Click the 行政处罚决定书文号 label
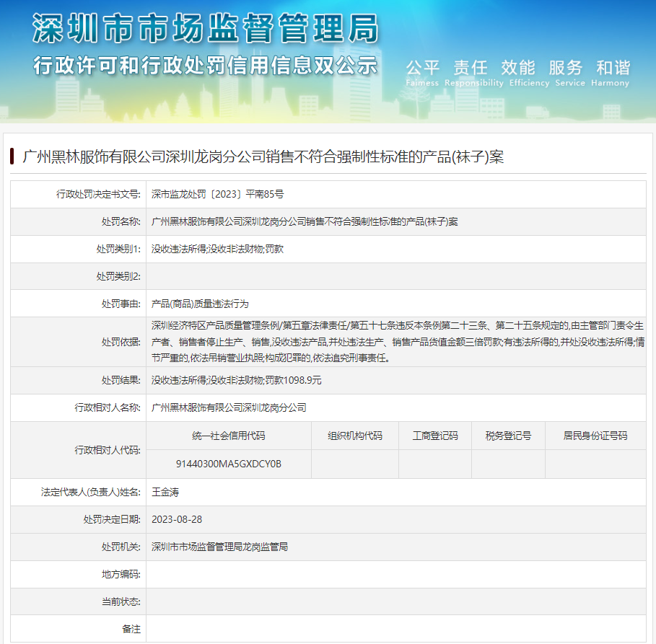This screenshot has height=644, width=656. [x=98, y=194]
